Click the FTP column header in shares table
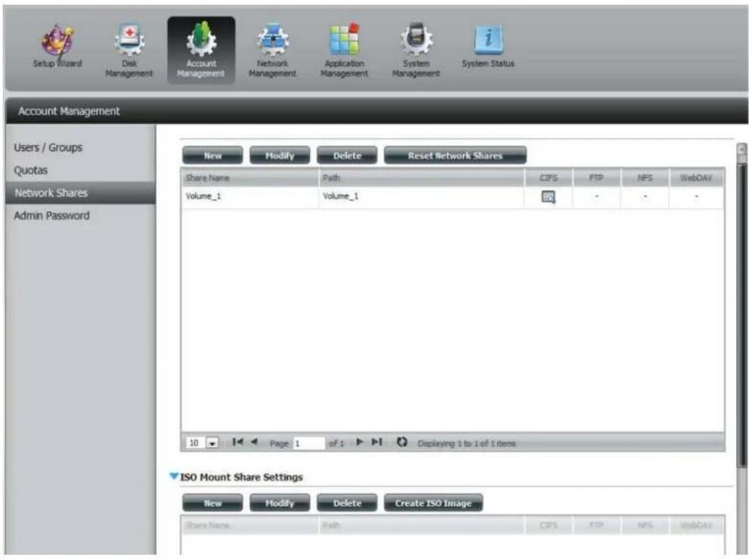The width and height of the screenshot is (749, 560). (596, 177)
